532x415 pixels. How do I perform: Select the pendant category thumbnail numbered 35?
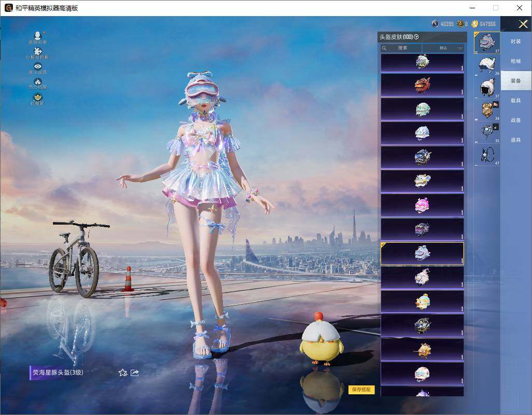point(487,132)
